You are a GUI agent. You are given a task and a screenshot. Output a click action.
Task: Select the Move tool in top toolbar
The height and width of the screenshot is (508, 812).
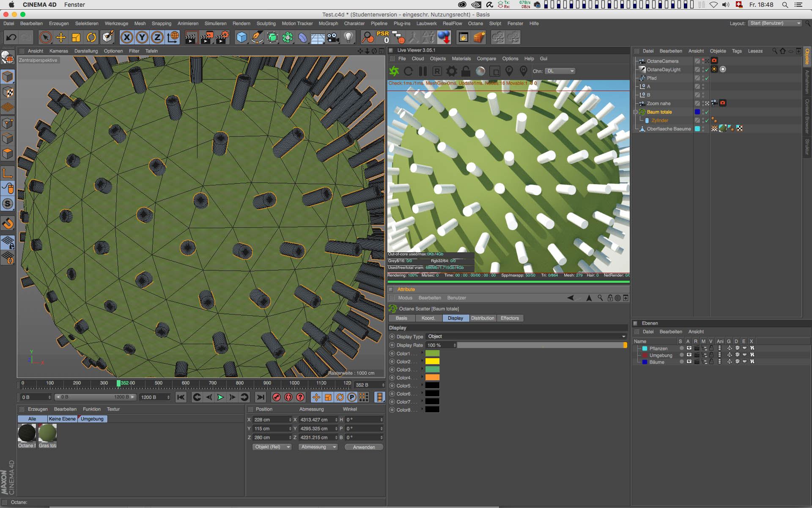pyautogui.click(x=61, y=38)
